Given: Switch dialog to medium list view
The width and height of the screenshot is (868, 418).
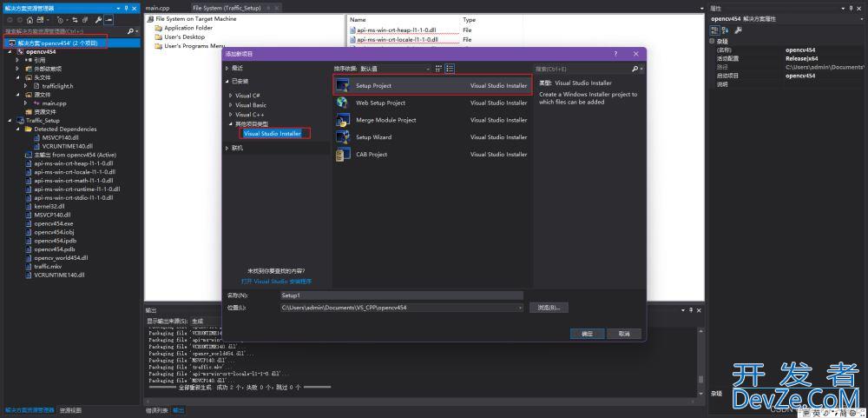Looking at the screenshot, I should coord(450,68).
